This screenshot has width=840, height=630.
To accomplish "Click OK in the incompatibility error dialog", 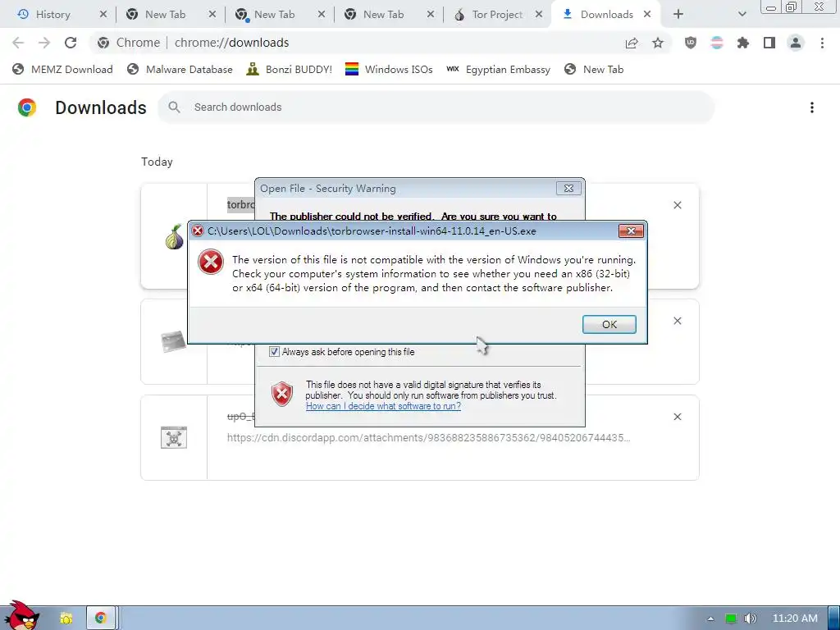I will coord(609,324).
